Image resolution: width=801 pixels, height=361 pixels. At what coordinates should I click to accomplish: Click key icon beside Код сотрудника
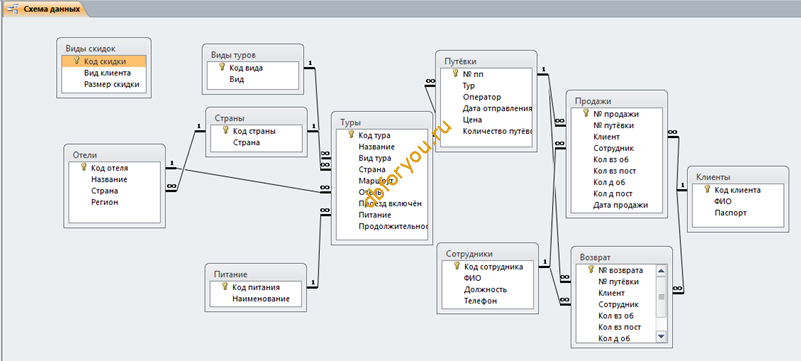coord(456,266)
